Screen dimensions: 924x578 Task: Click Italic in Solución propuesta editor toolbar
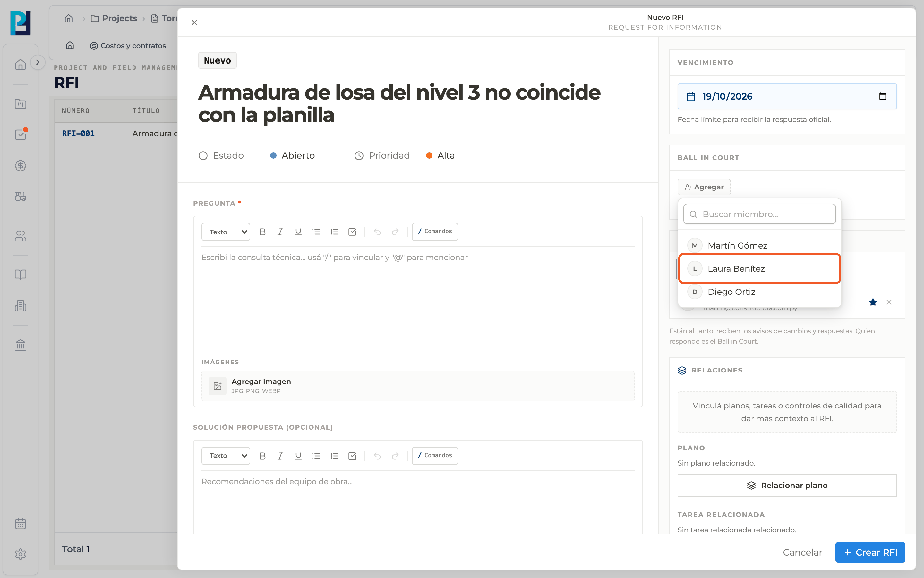pyautogui.click(x=280, y=456)
